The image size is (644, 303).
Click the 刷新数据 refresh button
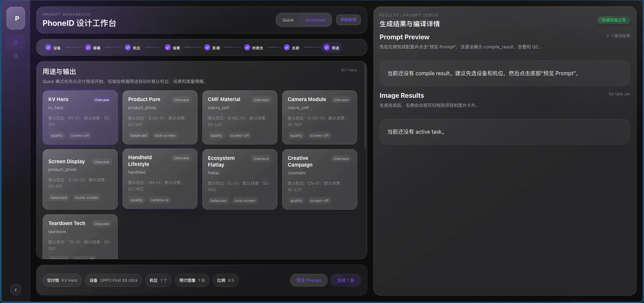coord(348,20)
